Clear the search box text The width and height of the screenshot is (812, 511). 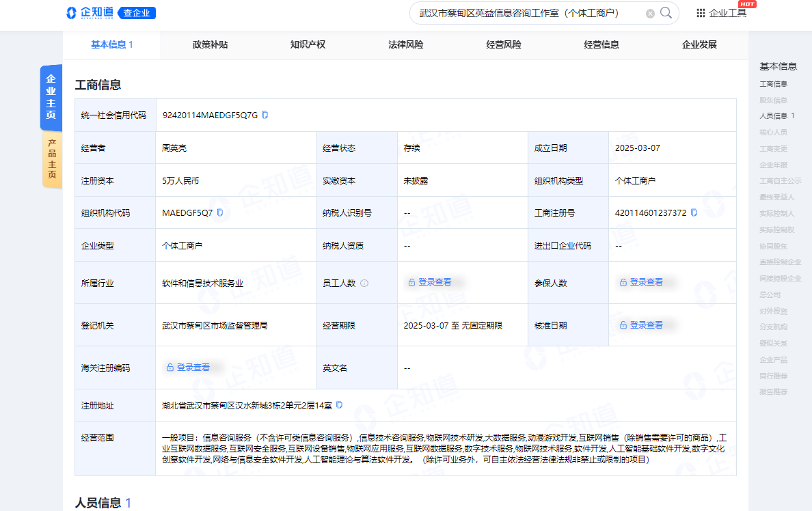tap(650, 14)
